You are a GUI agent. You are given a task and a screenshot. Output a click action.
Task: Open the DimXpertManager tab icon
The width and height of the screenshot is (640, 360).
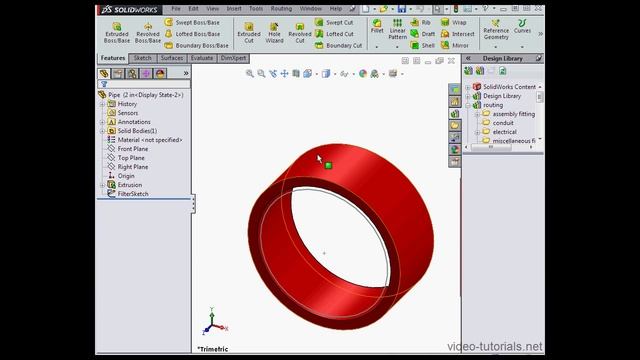(x=146, y=73)
